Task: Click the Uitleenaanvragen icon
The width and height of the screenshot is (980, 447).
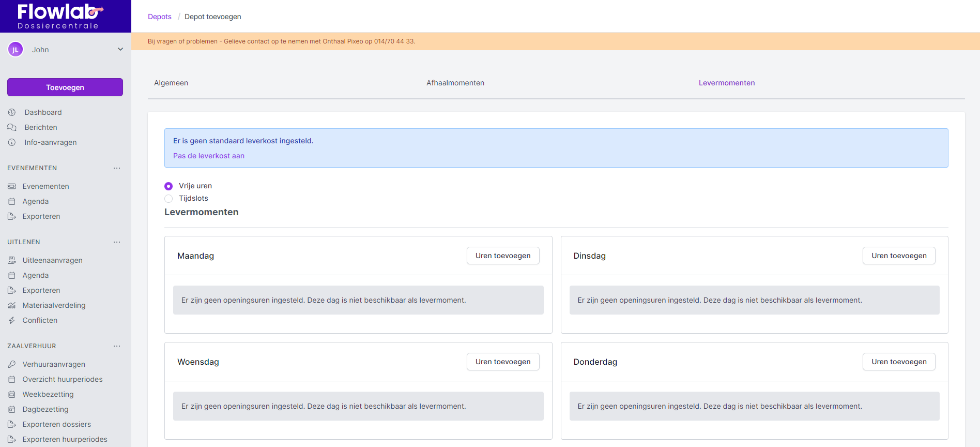Action: point(12,260)
